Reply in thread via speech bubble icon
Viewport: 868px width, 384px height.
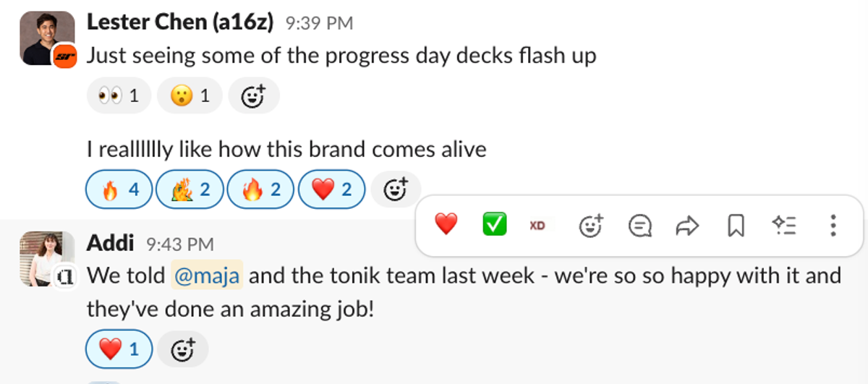[640, 226]
